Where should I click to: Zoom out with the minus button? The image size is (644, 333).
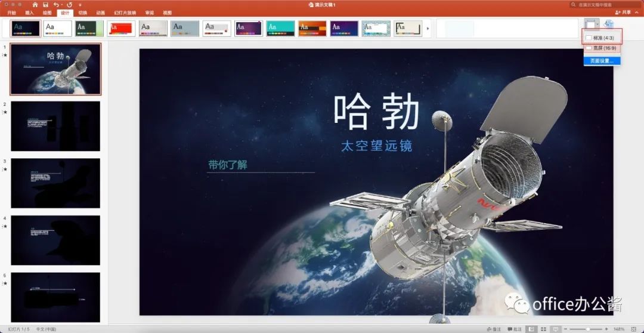(x=566, y=329)
